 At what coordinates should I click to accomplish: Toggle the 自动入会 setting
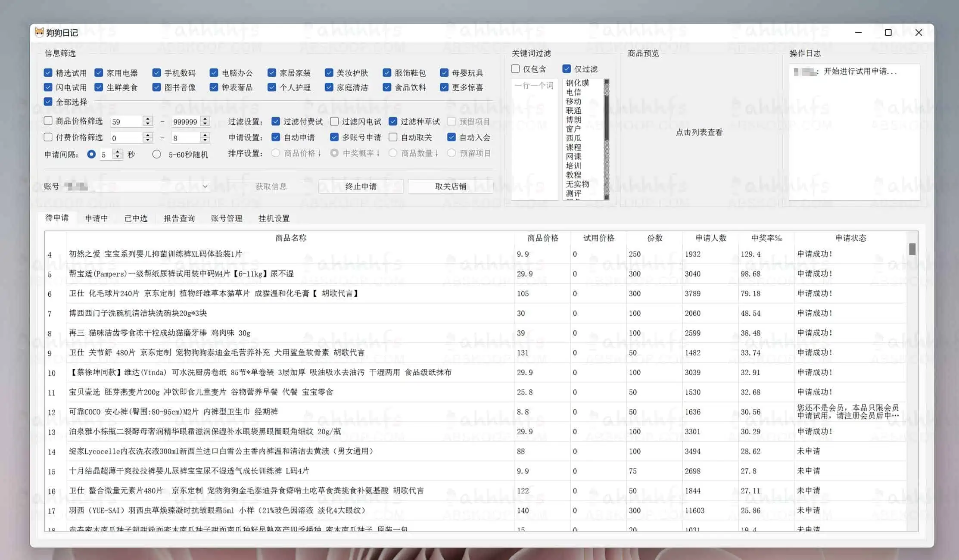[451, 137]
